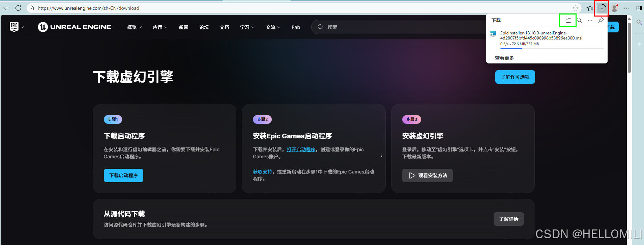The image size is (644, 245).
Task: Expand the 学习 menu
Action: pos(247,27)
